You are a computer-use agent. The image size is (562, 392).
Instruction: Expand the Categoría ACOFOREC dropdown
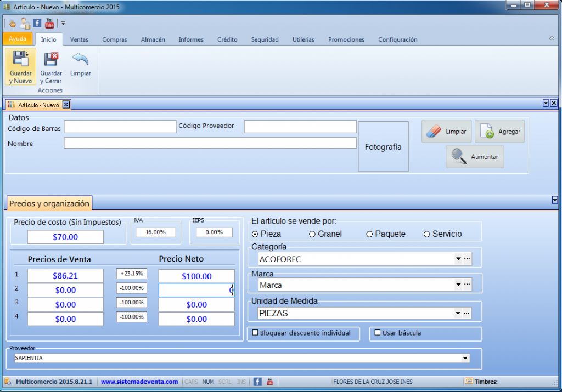click(458, 258)
